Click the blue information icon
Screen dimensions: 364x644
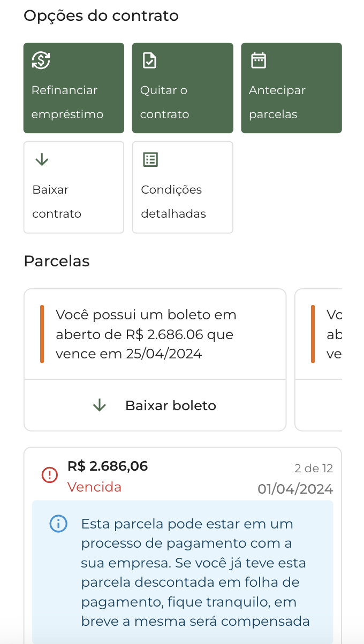click(58, 524)
